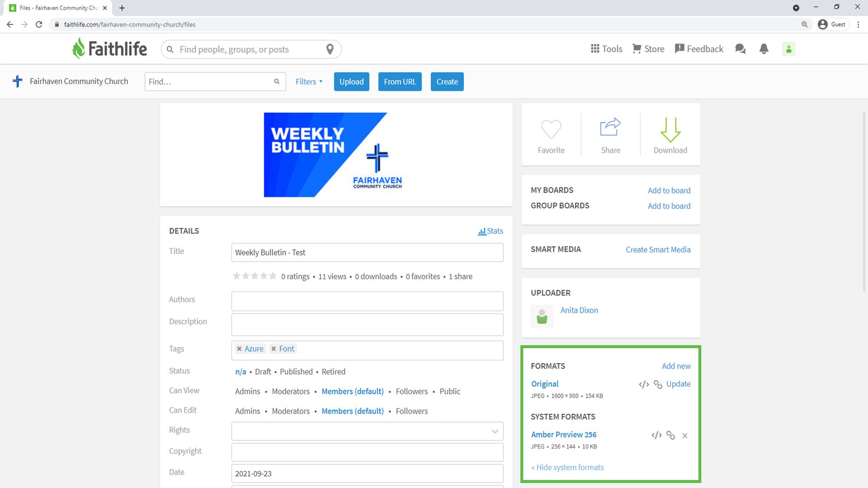Image resolution: width=868 pixels, height=488 pixels.
Task: Click the From URL button
Action: tap(400, 82)
